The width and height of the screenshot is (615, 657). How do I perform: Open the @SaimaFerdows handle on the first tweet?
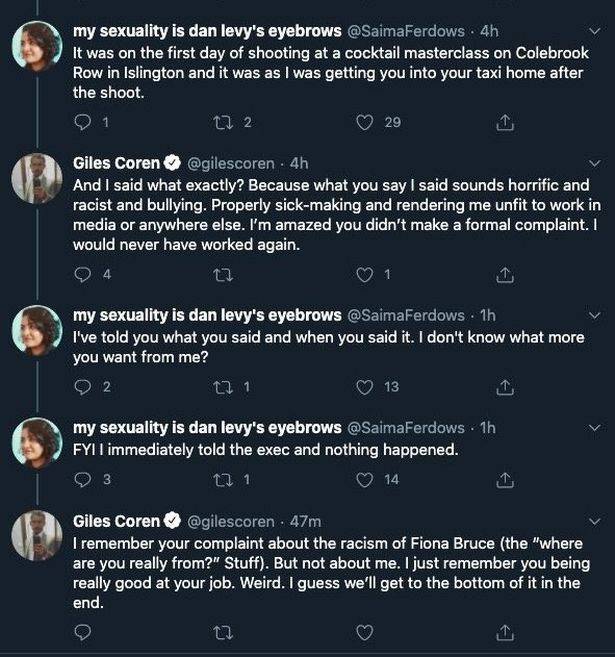(x=406, y=31)
